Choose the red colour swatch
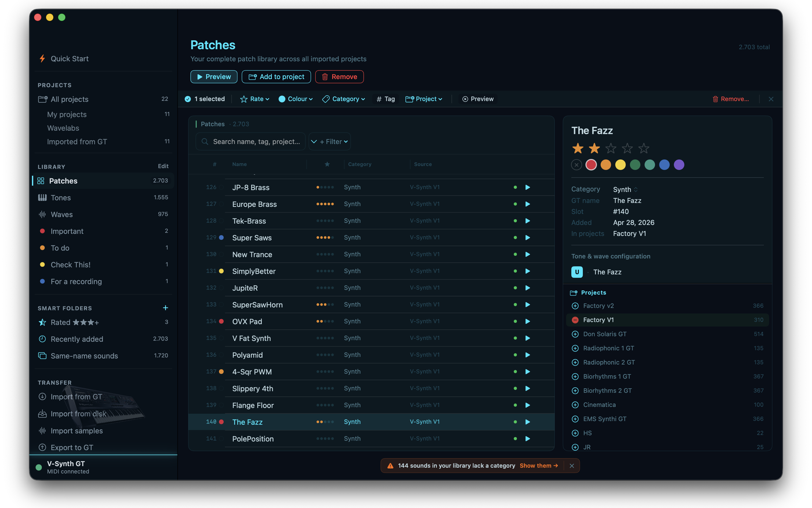 point(591,165)
